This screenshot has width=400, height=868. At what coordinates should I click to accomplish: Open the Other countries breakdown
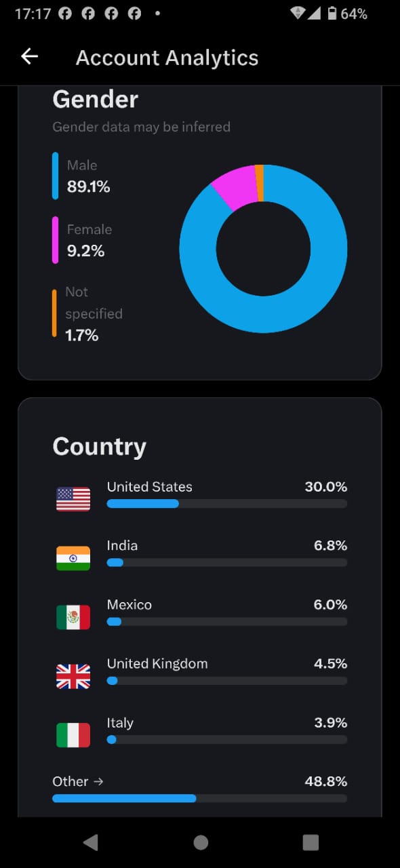pyautogui.click(x=78, y=781)
